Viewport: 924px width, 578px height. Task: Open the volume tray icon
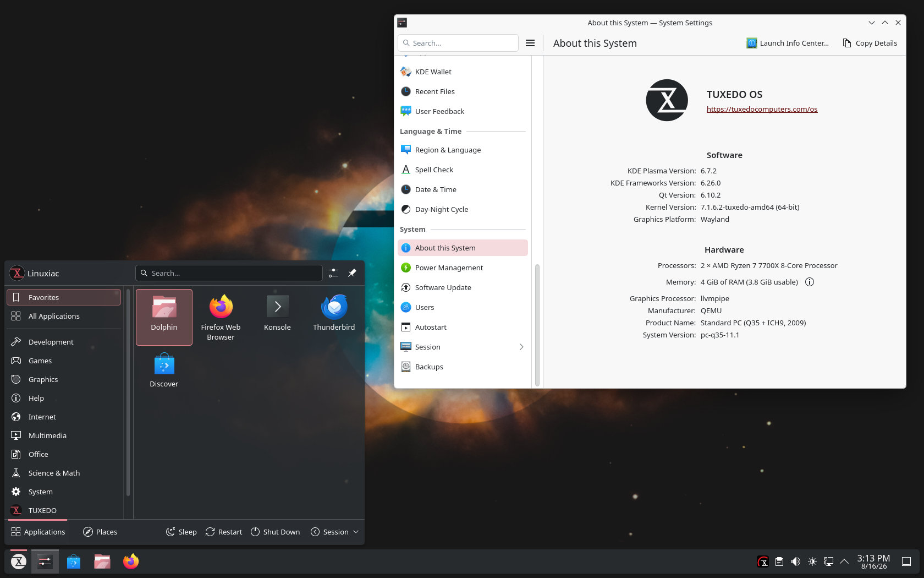796,561
